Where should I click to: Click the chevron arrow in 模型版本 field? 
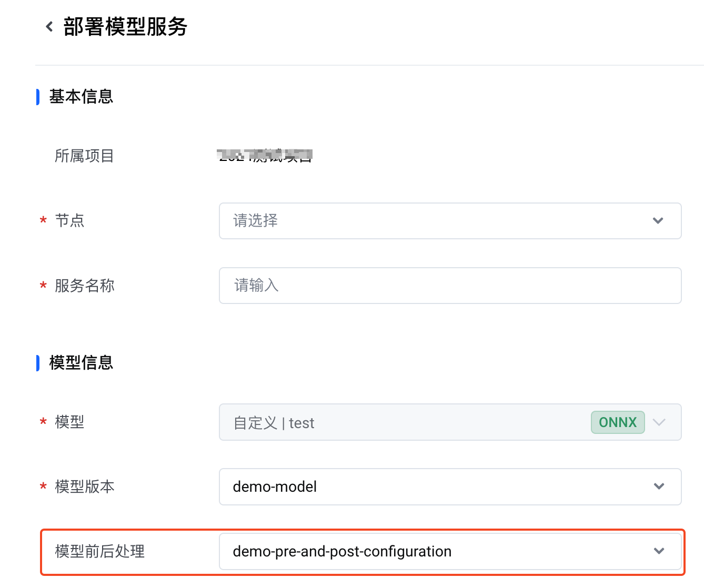[659, 486]
